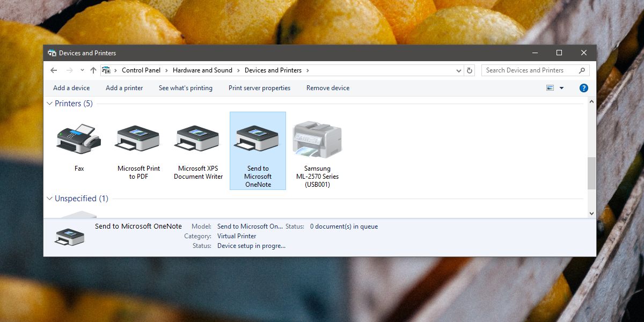Click Hardware and Sound in breadcrumb
This screenshot has width=644, height=322.
tap(202, 70)
